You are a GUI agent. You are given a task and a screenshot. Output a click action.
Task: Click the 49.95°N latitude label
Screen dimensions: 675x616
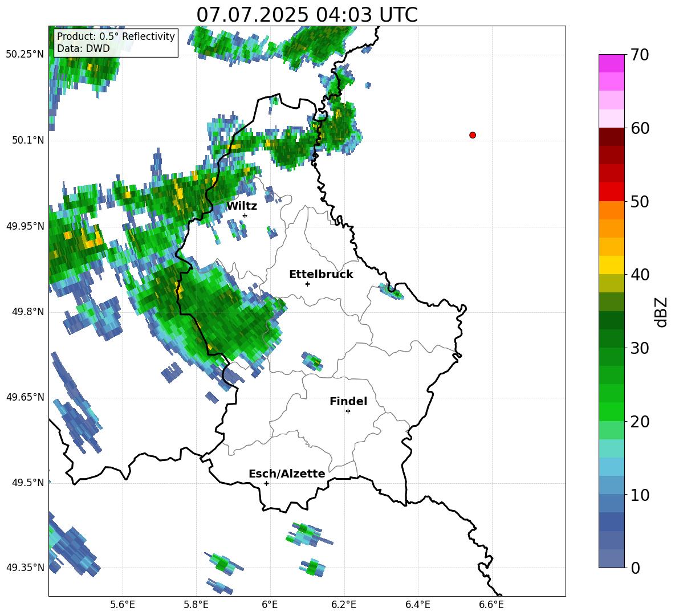click(25, 226)
